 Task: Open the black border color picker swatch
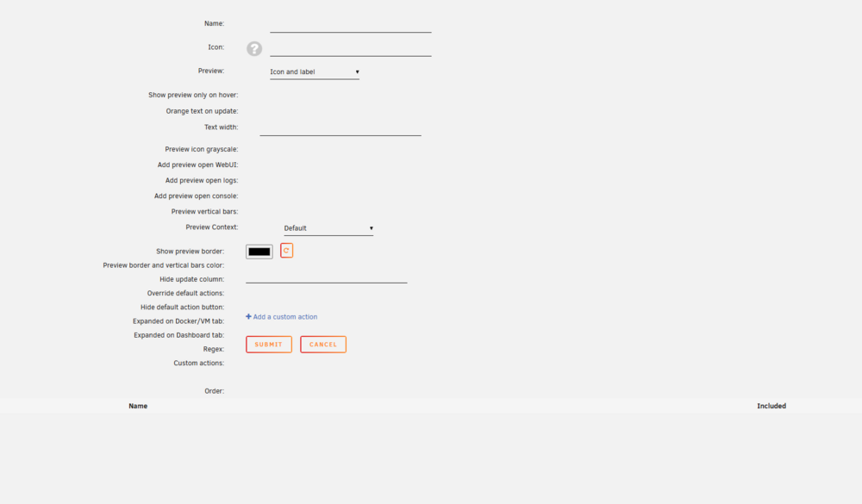pyautogui.click(x=259, y=252)
